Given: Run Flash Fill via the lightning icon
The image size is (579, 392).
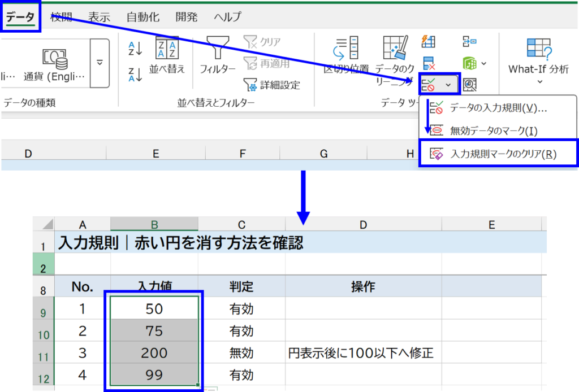Looking at the screenshot, I should click(429, 42).
